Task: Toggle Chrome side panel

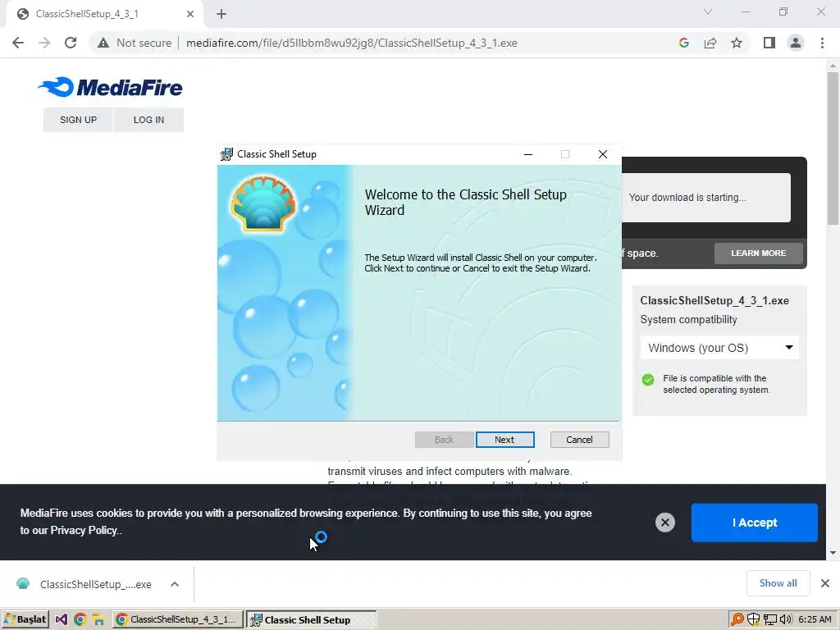Action: 769,43
